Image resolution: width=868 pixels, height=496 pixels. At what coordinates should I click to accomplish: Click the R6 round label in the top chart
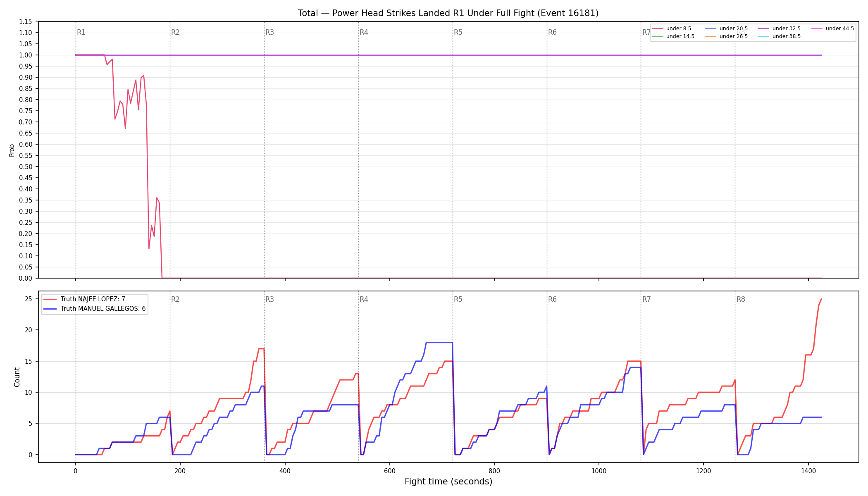[552, 32]
